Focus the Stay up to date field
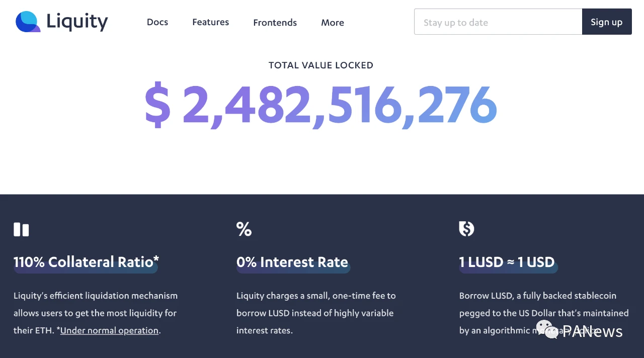The height and width of the screenshot is (358, 644). (x=498, y=22)
